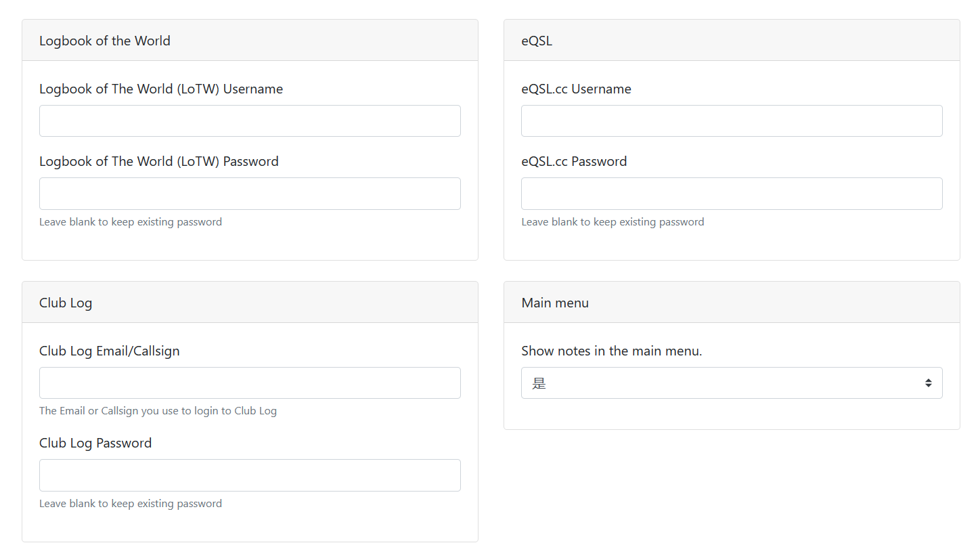
Task: Click 'Leave blank' hint under Club Log Password
Action: pyautogui.click(x=131, y=503)
